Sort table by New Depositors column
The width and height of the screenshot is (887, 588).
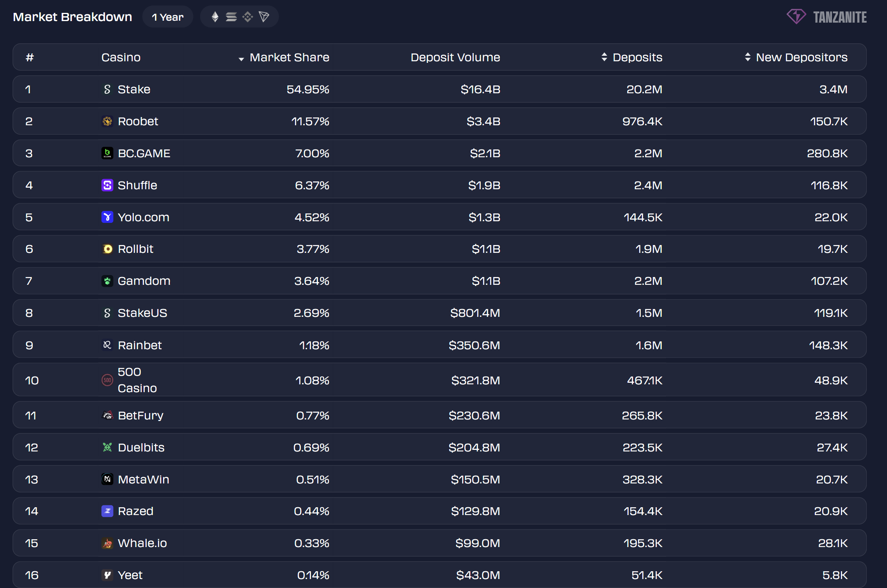coord(796,57)
